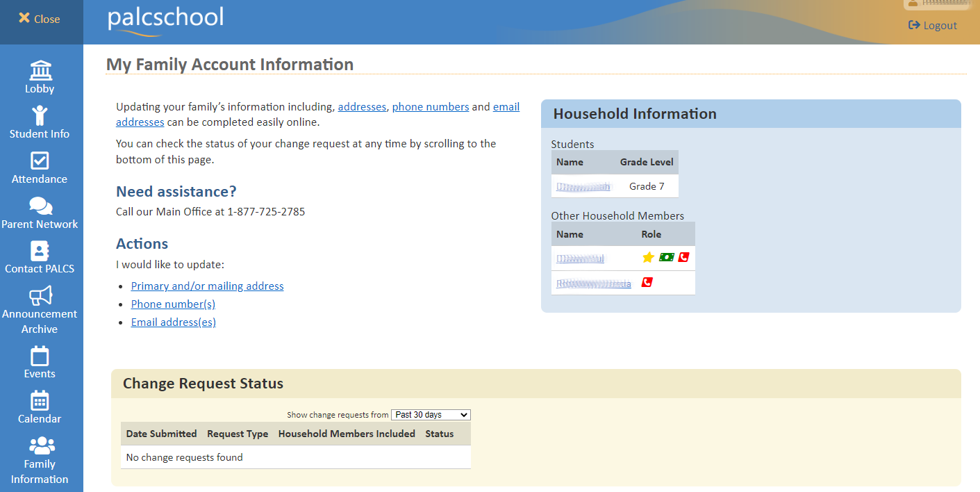Click the yellow star role icon
The width and height of the screenshot is (980, 492).
pos(648,258)
